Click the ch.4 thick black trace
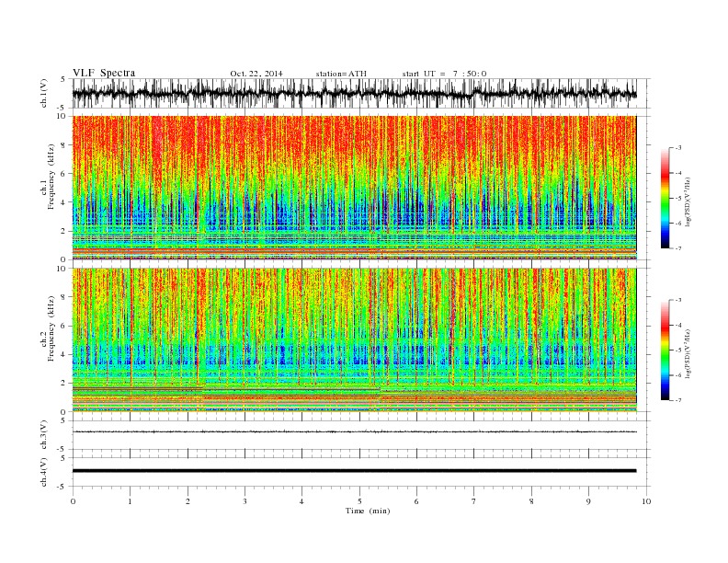This screenshot has height=563, width=728. tap(354, 471)
